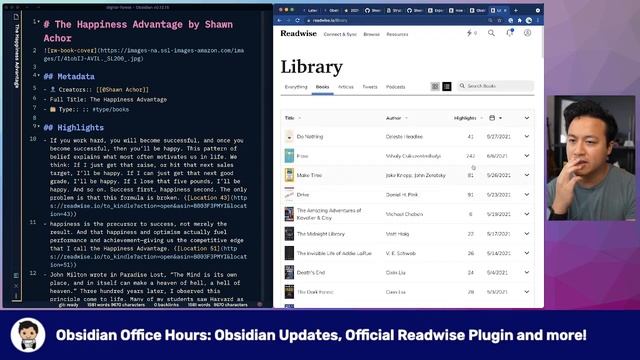The image size is (640, 360).
Task: Open the Do Nothing book title
Action: (310, 137)
